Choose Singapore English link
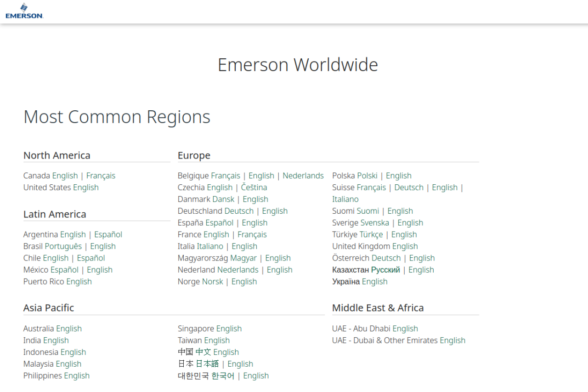 click(229, 329)
